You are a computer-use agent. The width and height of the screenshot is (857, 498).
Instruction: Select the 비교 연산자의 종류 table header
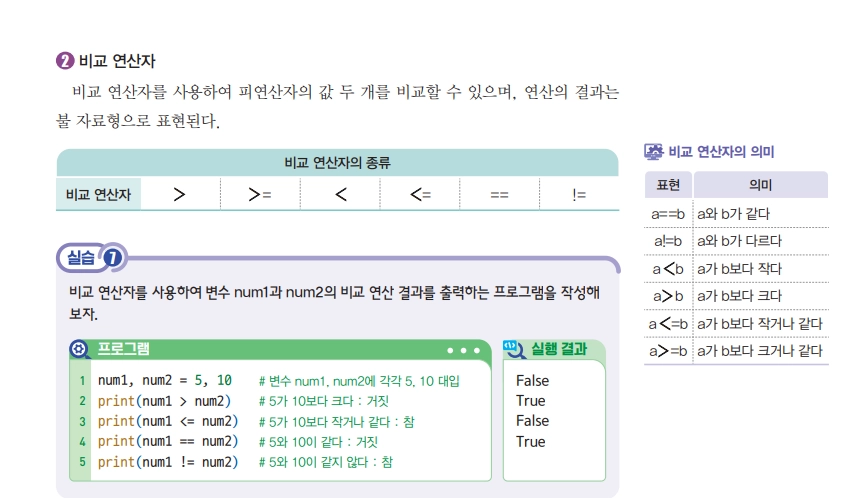337,162
